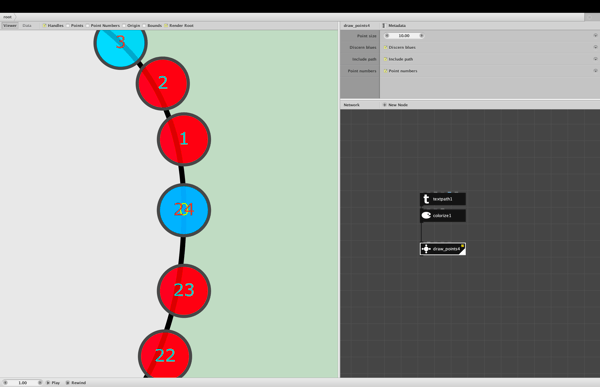Click the New Node plus icon

[385, 105]
